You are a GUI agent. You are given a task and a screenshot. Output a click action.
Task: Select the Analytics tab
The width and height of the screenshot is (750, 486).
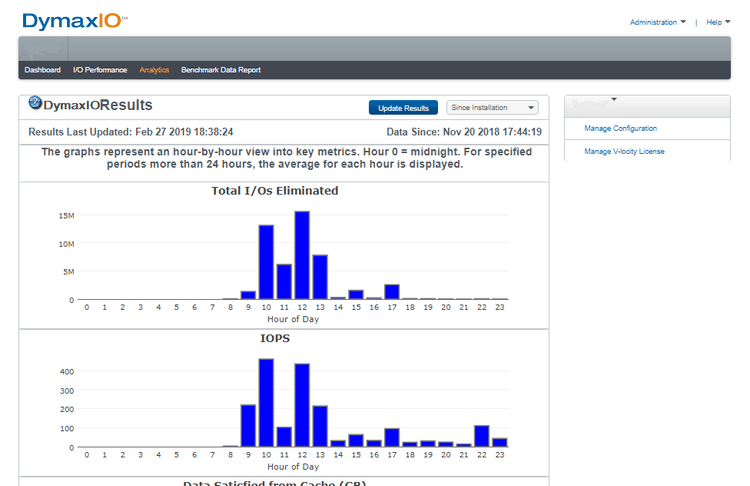click(x=154, y=70)
